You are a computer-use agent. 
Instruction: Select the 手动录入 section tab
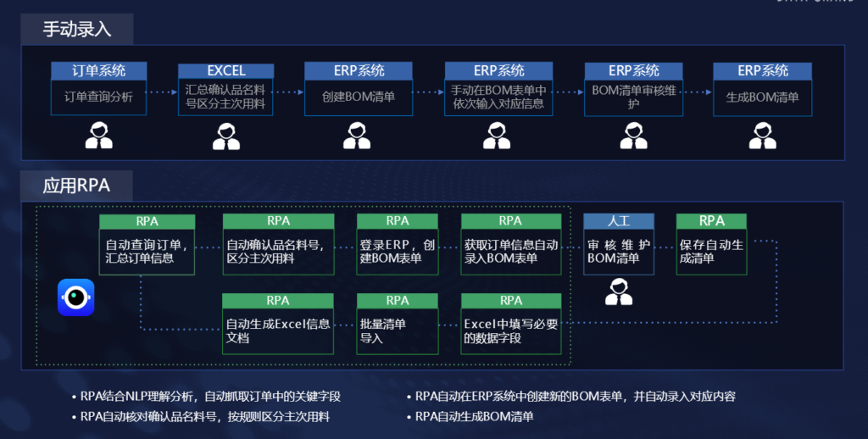click(77, 30)
